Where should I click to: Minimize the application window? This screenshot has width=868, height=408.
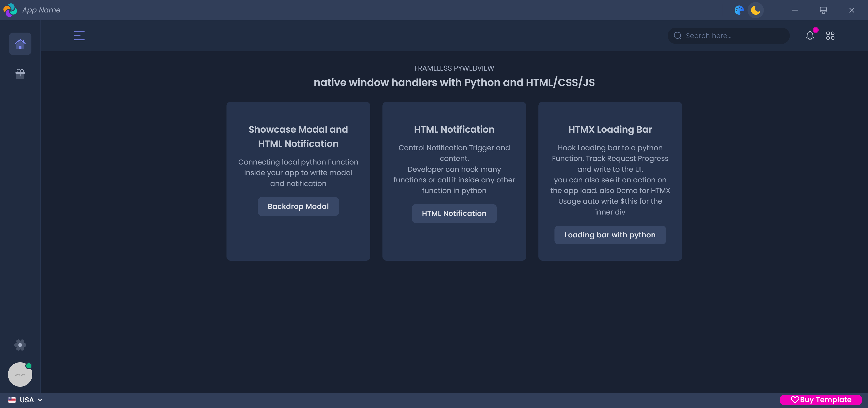coord(795,10)
